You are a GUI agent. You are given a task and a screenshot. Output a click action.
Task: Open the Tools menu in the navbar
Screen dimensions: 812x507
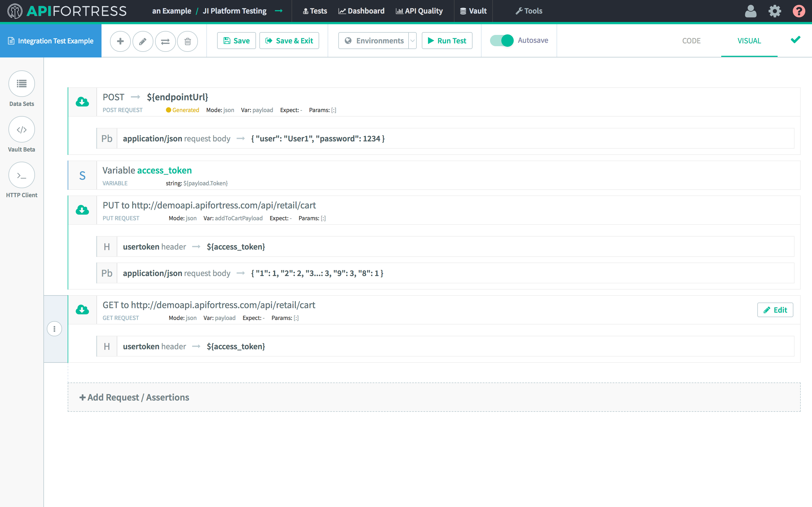pyautogui.click(x=529, y=11)
